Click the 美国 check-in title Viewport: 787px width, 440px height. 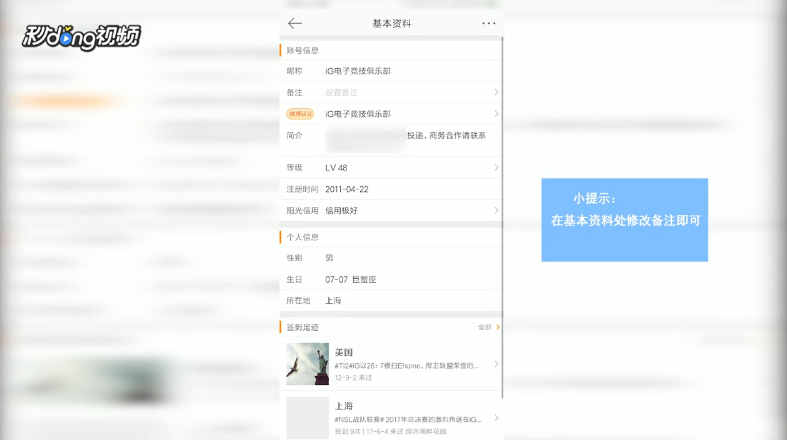coord(344,353)
